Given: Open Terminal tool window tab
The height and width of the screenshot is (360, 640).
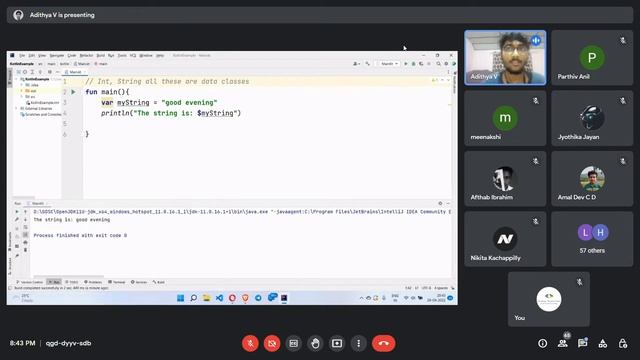Looking at the screenshot, I should (x=117, y=282).
